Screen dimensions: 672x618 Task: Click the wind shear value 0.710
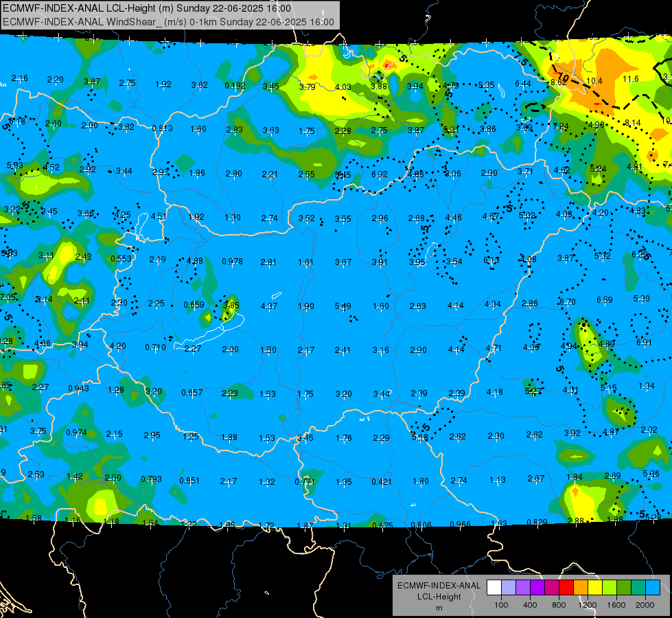tap(155, 347)
